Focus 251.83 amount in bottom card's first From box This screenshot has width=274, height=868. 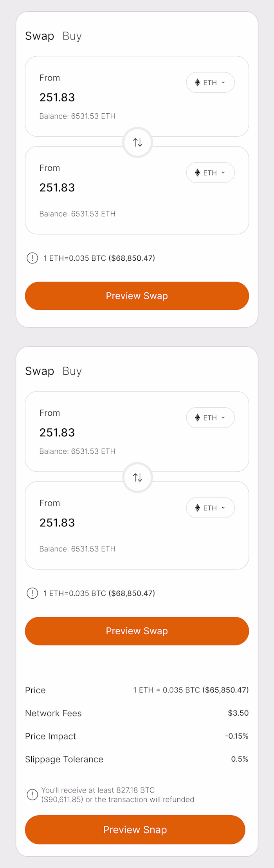pyautogui.click(x=57, y=433)
